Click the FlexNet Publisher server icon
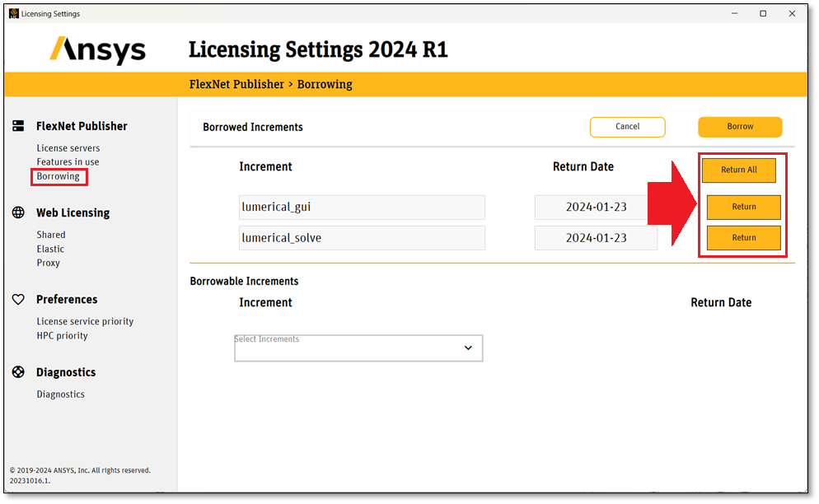The image size is (819, 504). [18, 126]
